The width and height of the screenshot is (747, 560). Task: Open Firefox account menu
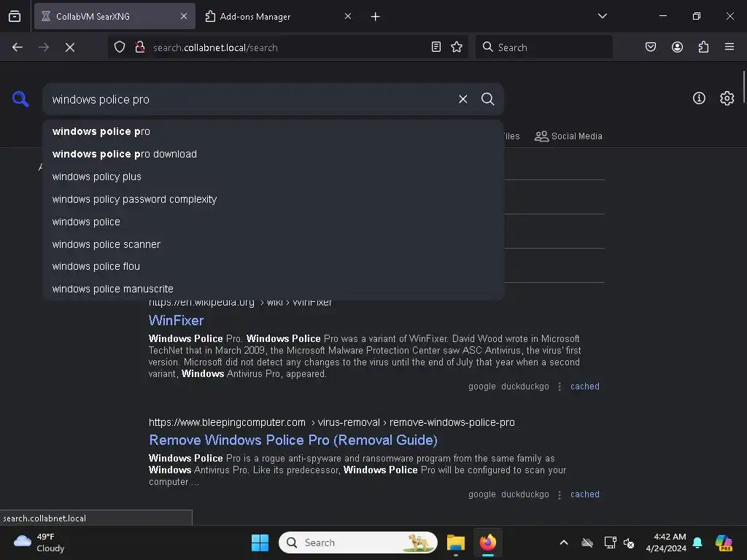pyautogui.click(x=677, y=47)
